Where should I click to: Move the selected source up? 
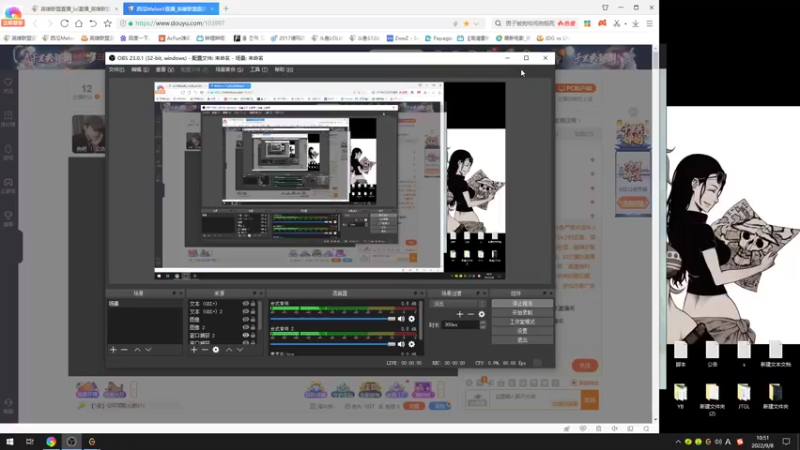pyautogui.click(x=229, y=349)
